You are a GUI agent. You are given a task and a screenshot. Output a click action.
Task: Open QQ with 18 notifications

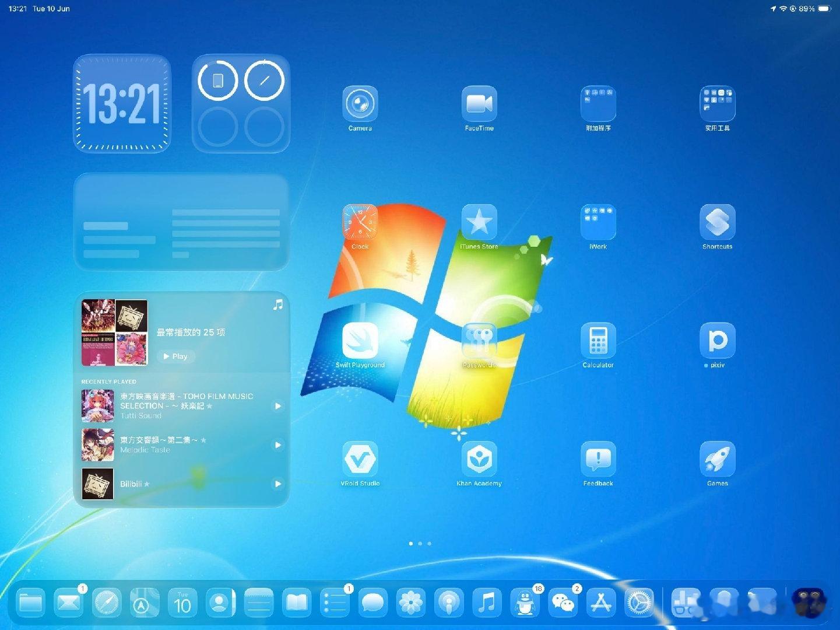tap(525, 603)
